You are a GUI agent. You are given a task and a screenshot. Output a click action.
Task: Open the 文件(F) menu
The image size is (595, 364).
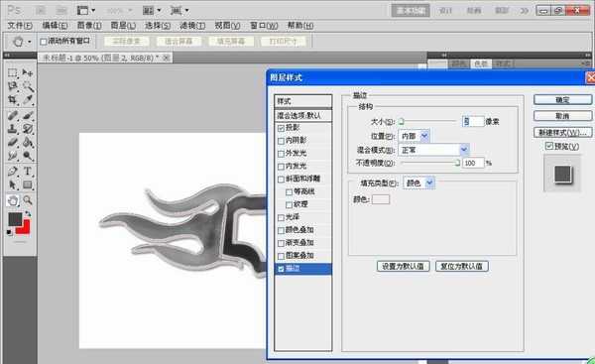click(x=20, y=26)
